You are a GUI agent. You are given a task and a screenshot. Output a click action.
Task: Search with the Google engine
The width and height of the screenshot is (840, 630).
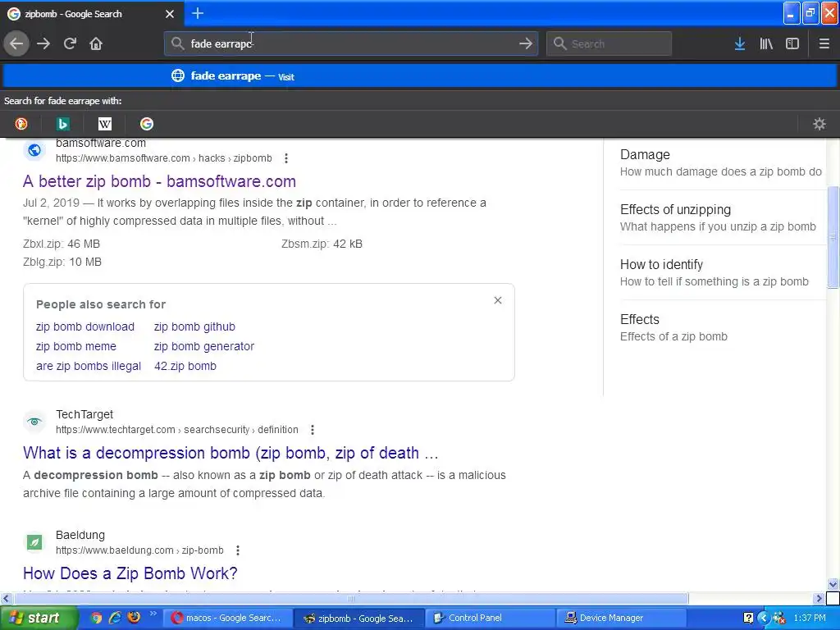(x=146, y=125)
